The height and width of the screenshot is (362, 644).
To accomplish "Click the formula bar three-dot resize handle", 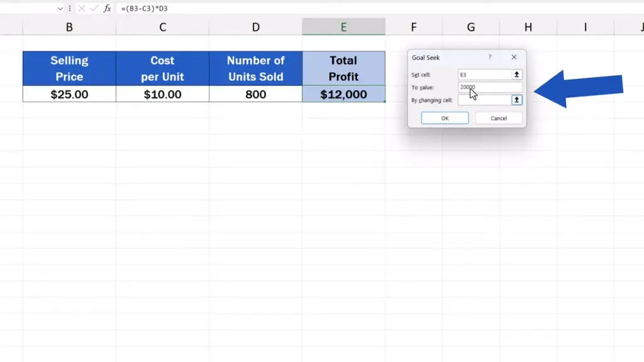I will click(x=70, y=8).
